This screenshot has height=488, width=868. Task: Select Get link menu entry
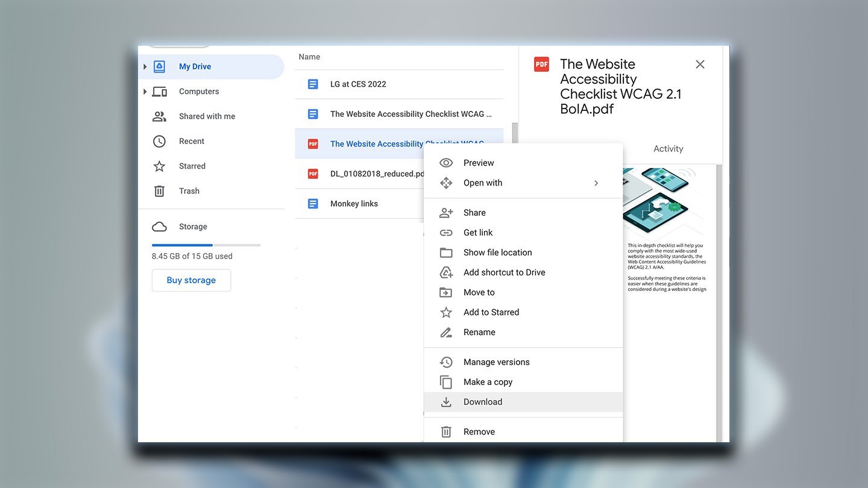pyautogui.click(x=523, y=233)
